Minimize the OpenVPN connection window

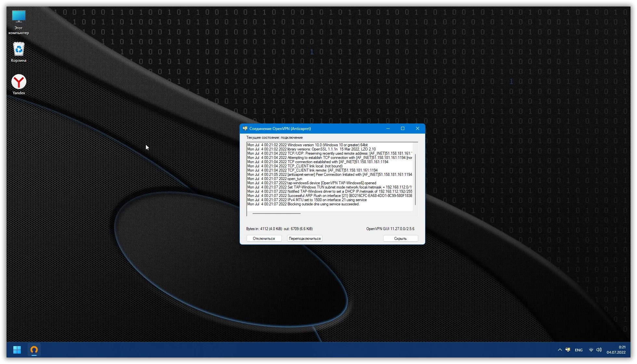click(x=388, y=129)
